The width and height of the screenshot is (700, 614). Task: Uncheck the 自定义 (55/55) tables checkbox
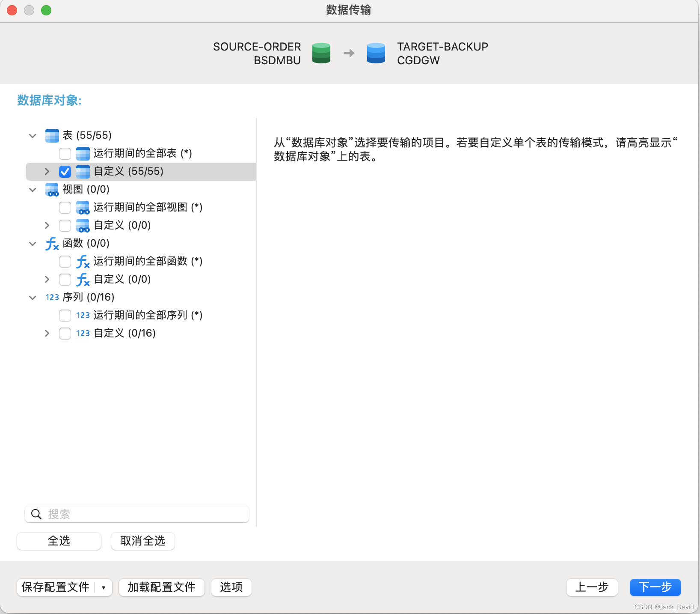pos(65,172)
